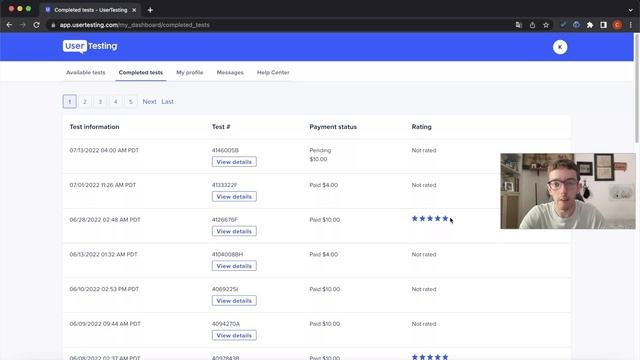Click the Last pagination link
This screenshot has height=360, width=640.
point(167,102)
